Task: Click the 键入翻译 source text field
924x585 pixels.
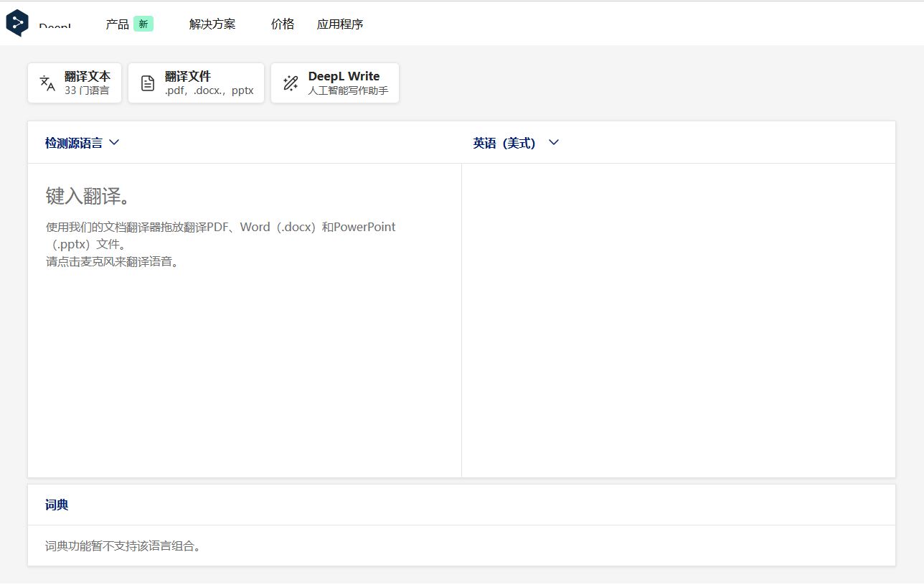Action: click(x=245, y=320)
